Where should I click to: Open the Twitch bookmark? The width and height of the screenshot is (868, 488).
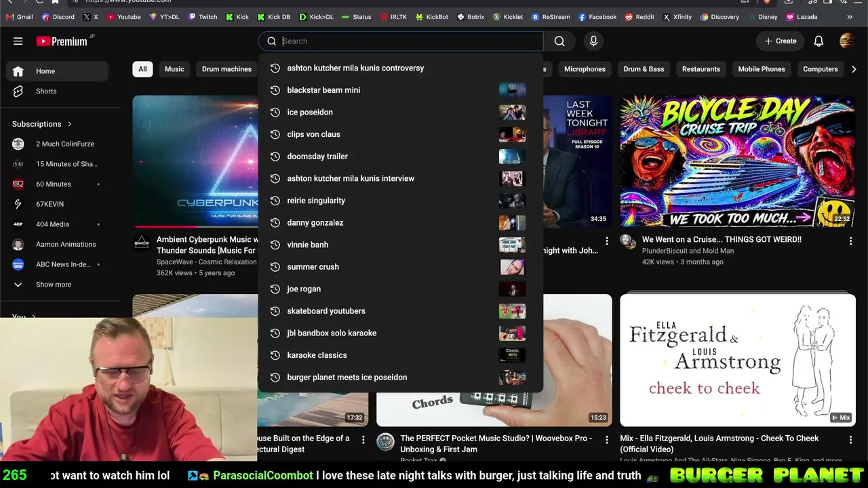pyautogui.click(x=203, y=17)
